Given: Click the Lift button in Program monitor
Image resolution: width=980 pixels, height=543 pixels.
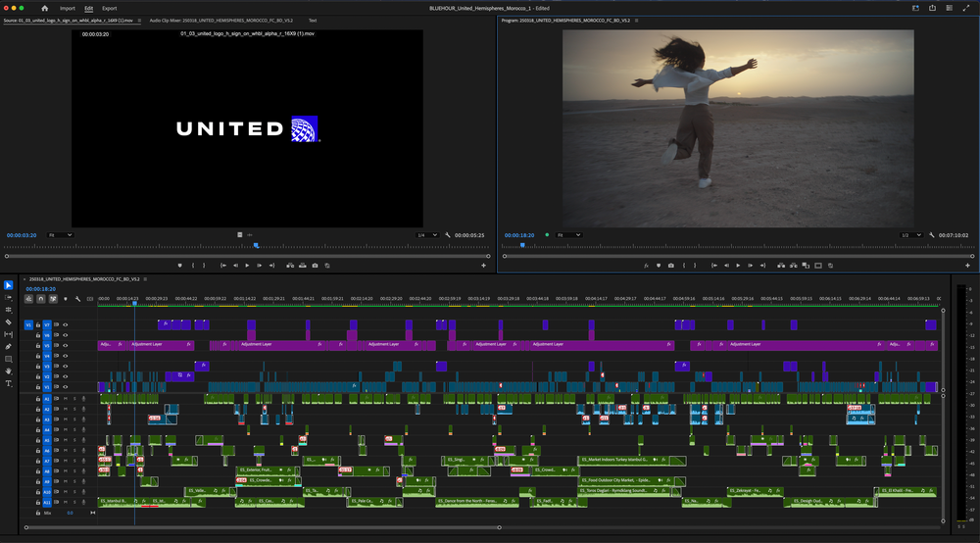Looking at the screenshot, I should tap(781, 266).
